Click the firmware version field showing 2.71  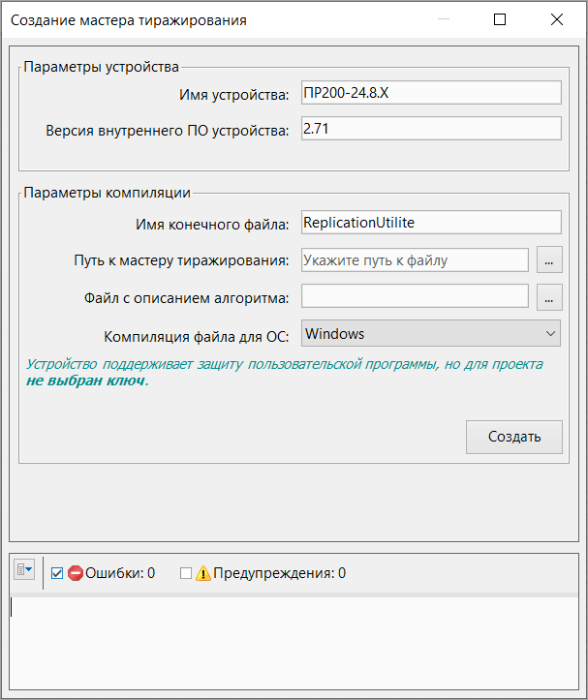pos(430,129)
